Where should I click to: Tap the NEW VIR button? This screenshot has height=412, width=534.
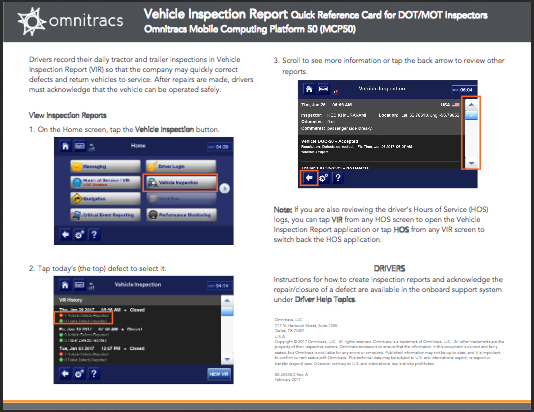click(x=219, y=374)
